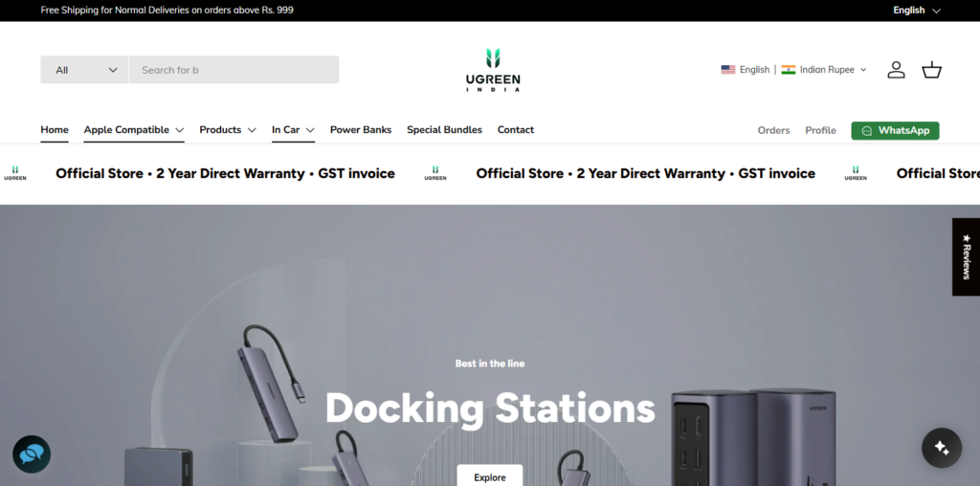
Task: Open the sparkle AI assistant button
Action: 942,448
